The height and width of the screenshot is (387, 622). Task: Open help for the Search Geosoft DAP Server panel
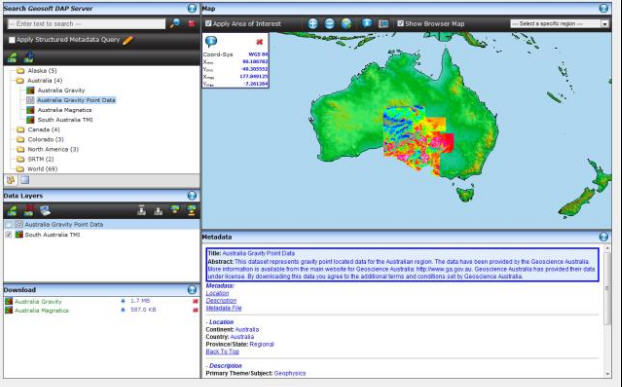(x=192, y=8)
